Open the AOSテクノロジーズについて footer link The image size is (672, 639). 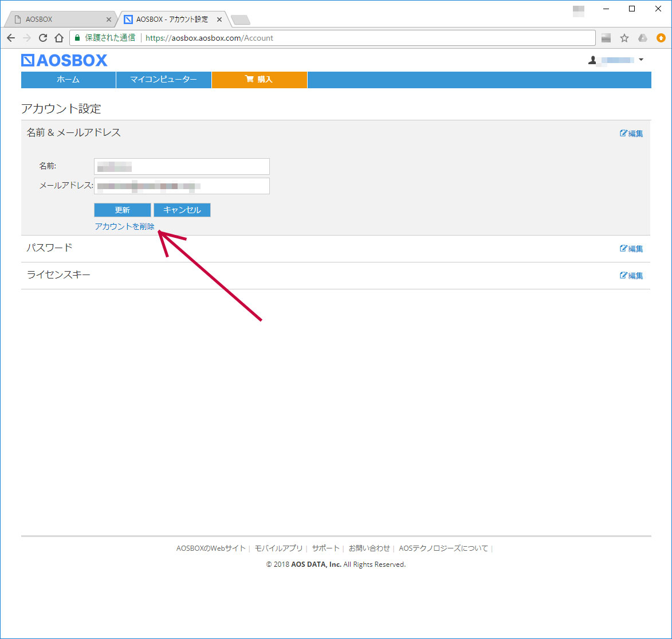(x=443, y=548)
